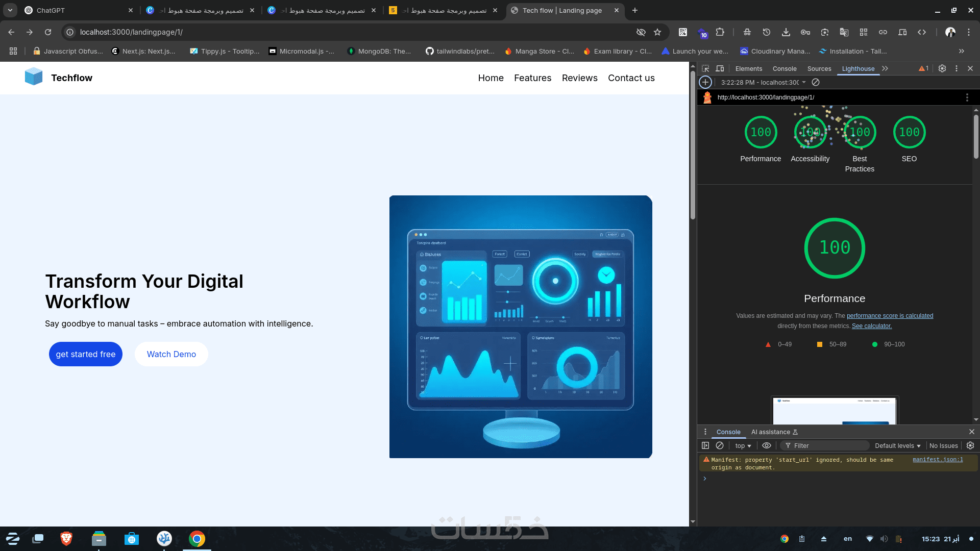Click the dashboard hero image

pos(521,327)
